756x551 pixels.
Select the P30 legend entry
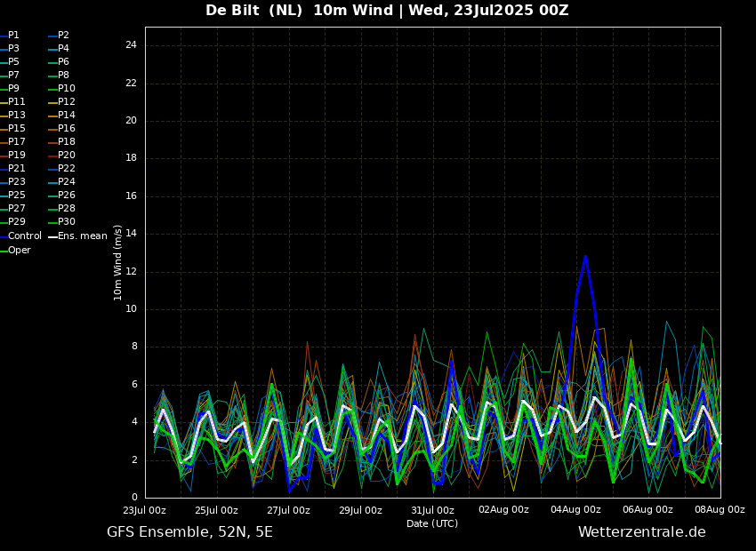click(67, 222)
